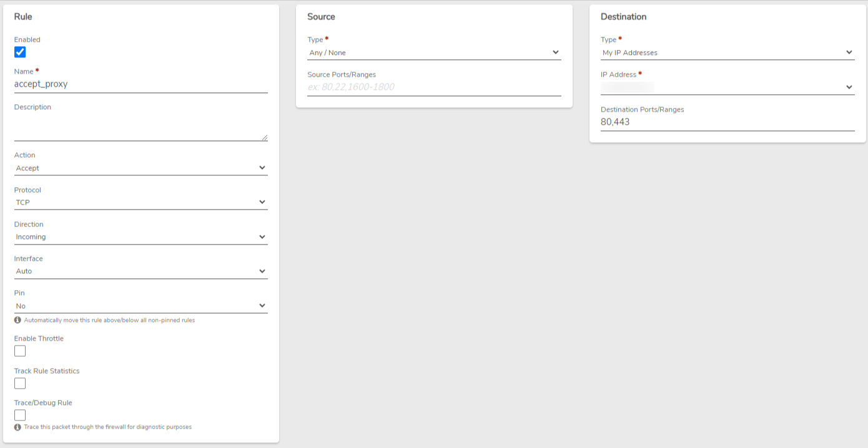868x448 pixels.
Task: Expand Destination Type My IP Addresses dropdown
Action: (727, 52)
